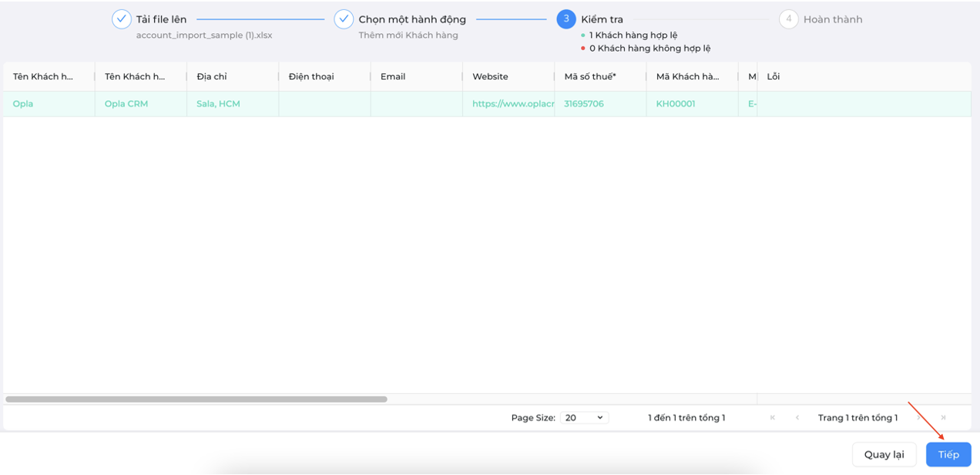This screenshot has width=980, height=475.
Task: Select the Kiểm tra step label
Action: (x=602, y=19)
